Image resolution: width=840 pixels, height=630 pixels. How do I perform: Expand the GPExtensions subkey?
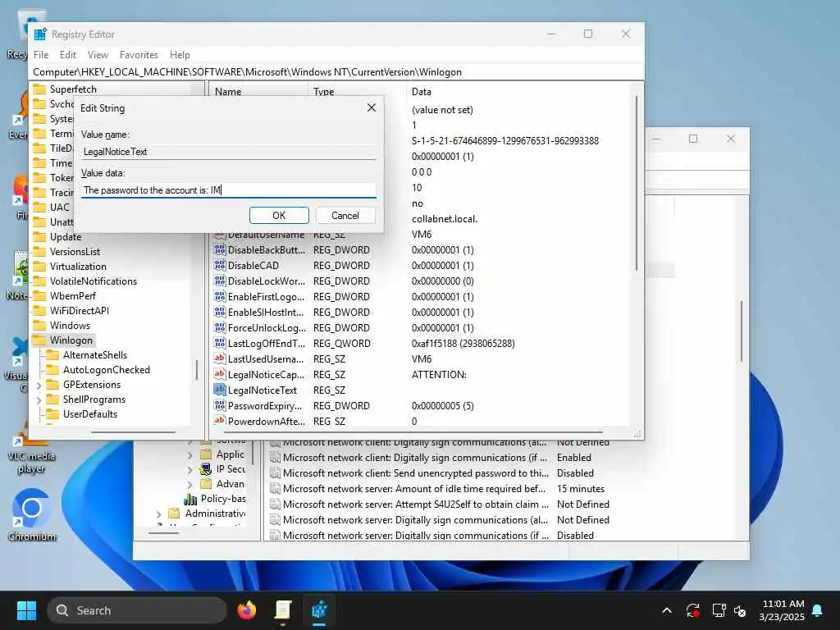tap(39, 386)
